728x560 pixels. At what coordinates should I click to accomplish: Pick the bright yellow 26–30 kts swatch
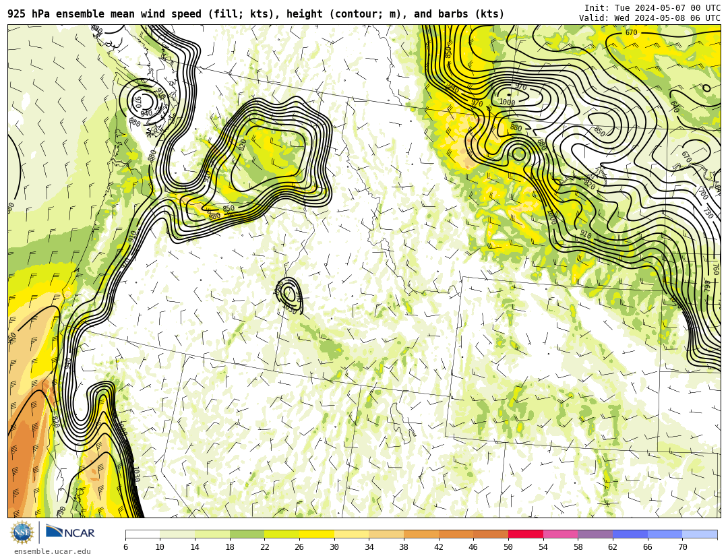point(317,534)
